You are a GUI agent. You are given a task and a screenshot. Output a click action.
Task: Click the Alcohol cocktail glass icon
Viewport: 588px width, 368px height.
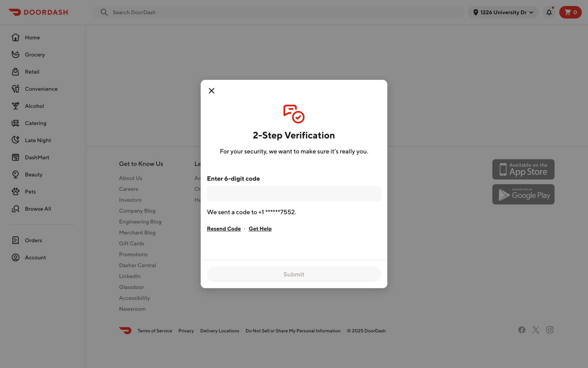16,106
